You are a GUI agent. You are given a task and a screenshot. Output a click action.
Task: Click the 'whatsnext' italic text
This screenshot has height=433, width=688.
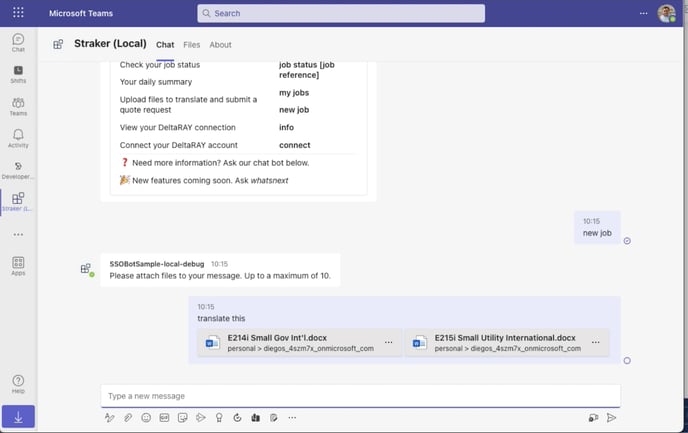269,180
